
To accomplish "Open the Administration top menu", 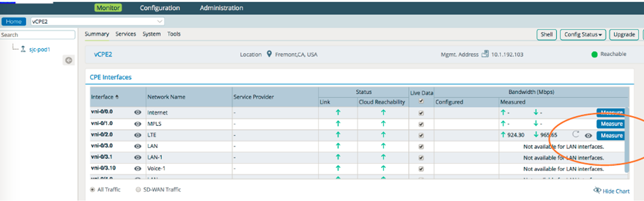I will click(x=221, y=8).
